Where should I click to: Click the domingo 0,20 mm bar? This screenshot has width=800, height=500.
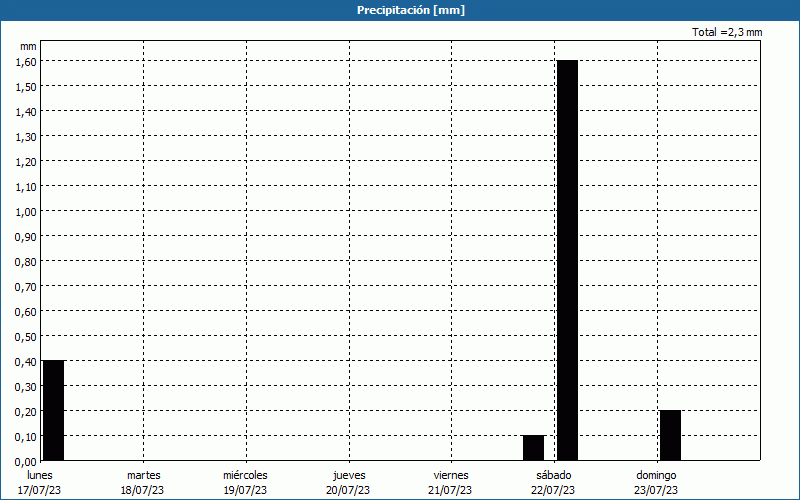click(x=670, y=435)
